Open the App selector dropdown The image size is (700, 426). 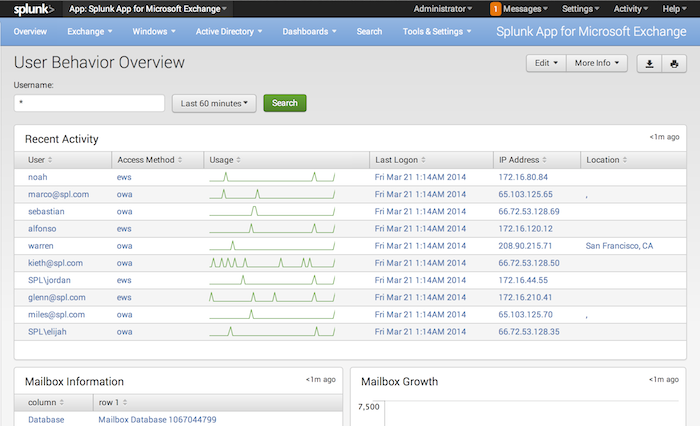[x=148, y=9]
